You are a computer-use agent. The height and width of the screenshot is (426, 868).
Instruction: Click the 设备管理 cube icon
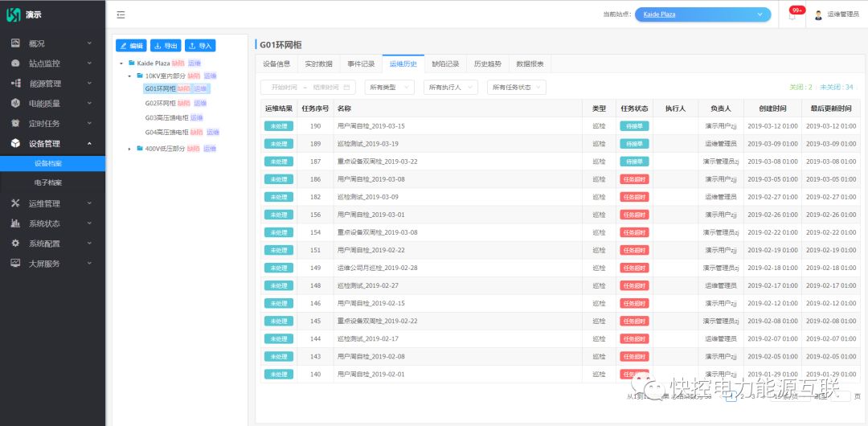(x=15, y=144)
